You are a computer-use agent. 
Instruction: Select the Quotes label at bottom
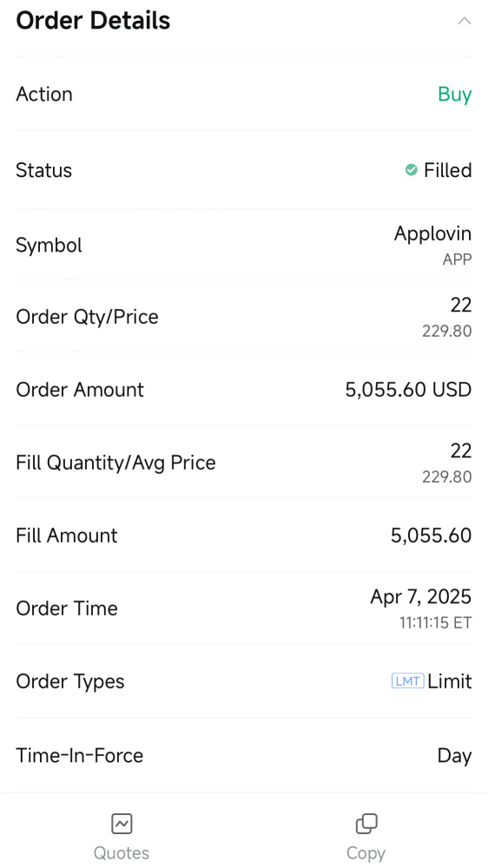pyautogui.click(x=122, y=853)
